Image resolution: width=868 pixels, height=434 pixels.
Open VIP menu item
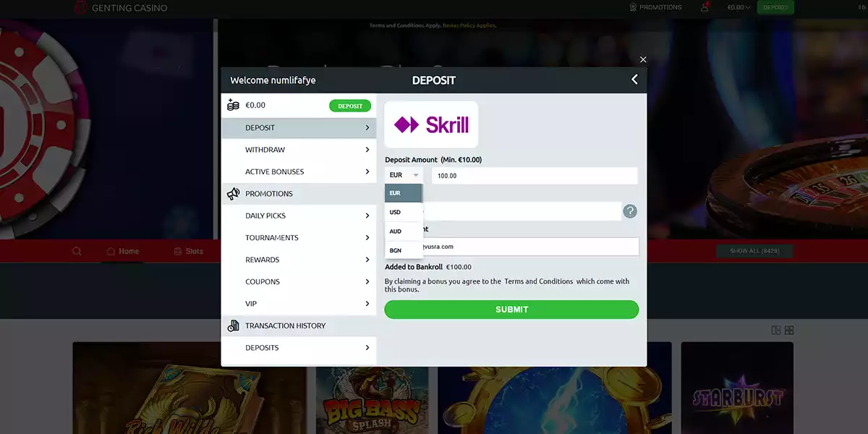tap(299, 304)
